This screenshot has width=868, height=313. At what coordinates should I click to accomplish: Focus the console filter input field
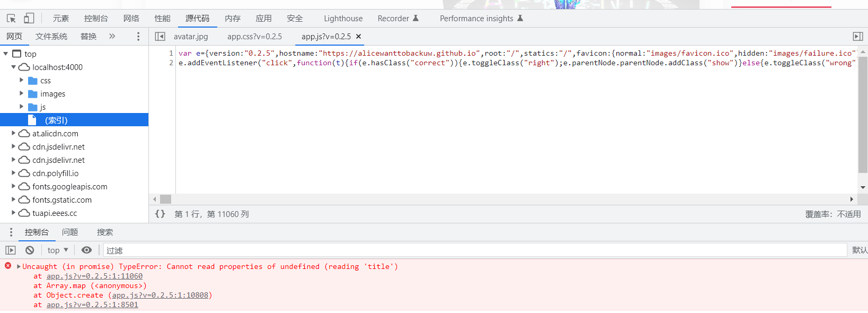(474, 250)
